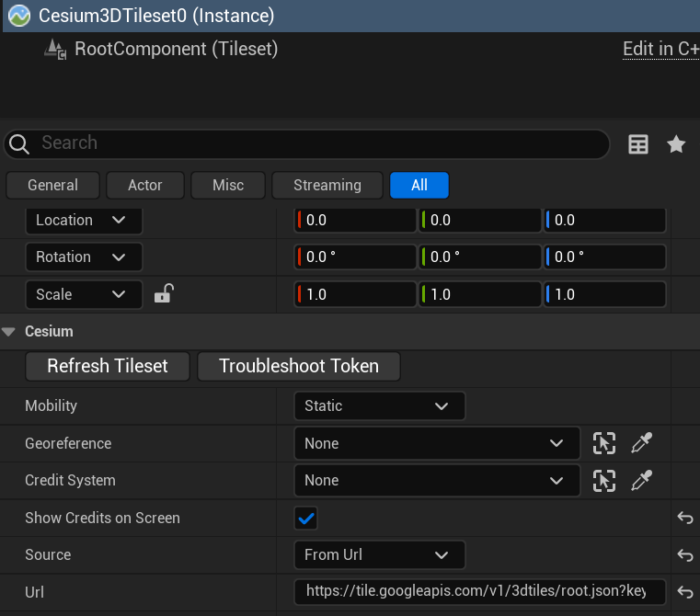Open the Location type dropdown
This screenshot has width=700, height=616.
pyautogui.click(x=84, y=220)
